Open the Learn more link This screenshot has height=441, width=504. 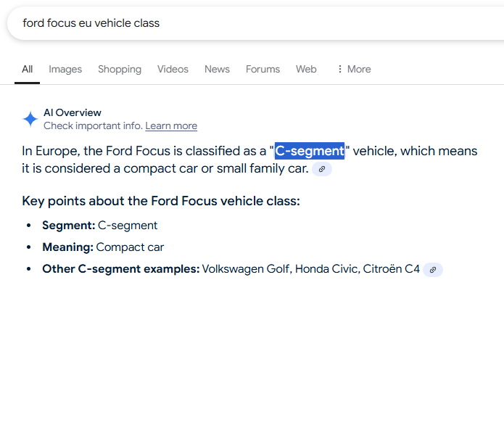tap(171, 125)
